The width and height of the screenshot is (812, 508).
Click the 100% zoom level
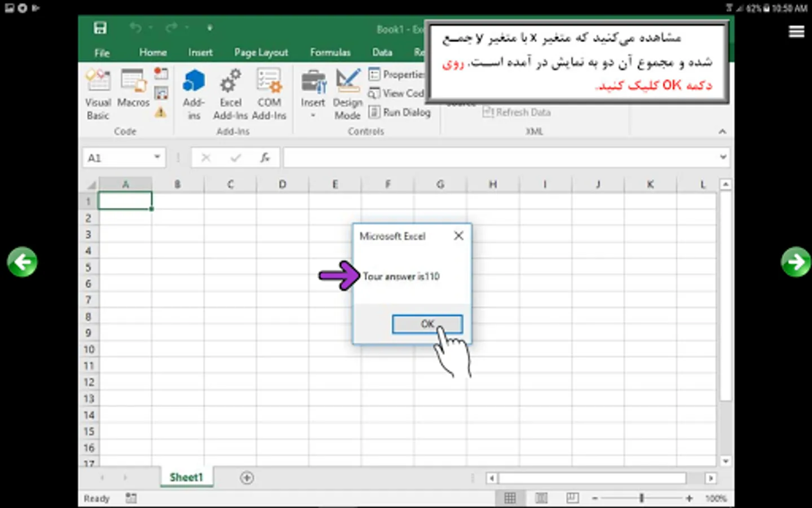point(716,498)
